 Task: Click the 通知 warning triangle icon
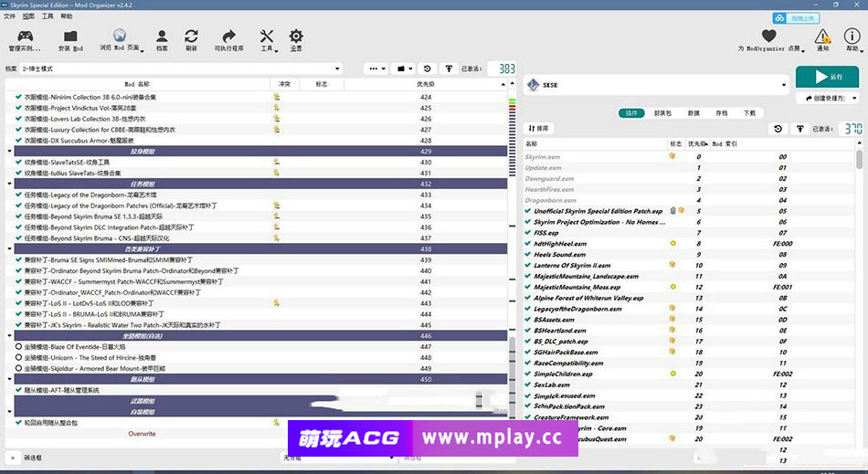(x=823, y=37)
